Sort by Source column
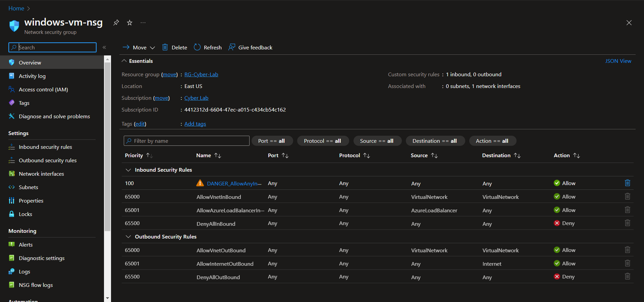This screenshot has width=644, height=302. (424, 155)
